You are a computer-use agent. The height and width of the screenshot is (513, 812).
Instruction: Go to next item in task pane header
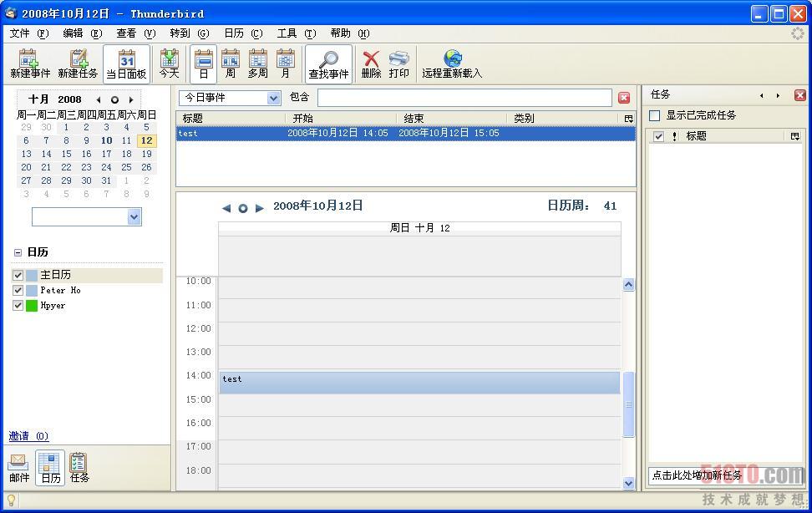point(778,95)
